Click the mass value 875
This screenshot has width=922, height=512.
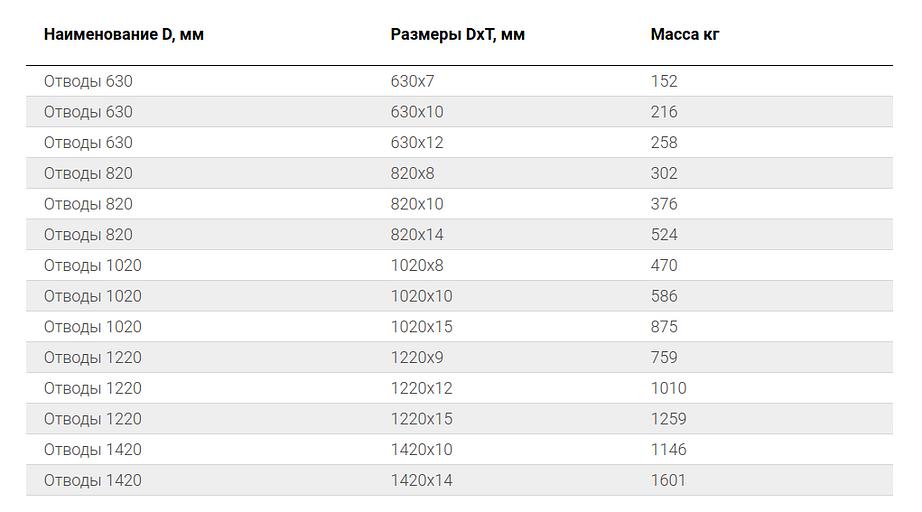(x=664, y=327)
